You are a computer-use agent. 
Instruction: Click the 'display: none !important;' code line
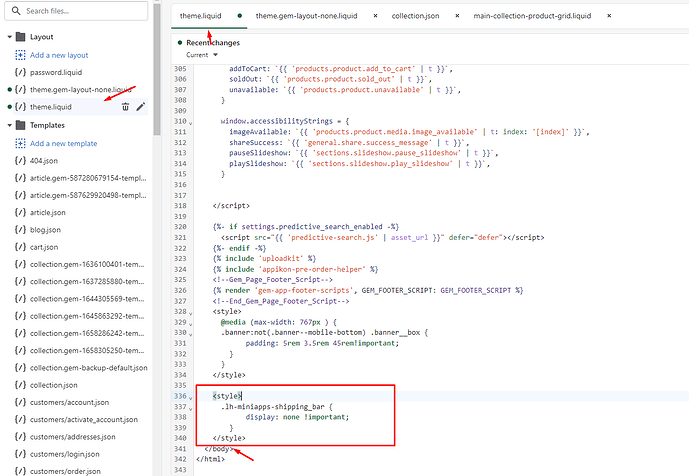click(x=297, y=417)
